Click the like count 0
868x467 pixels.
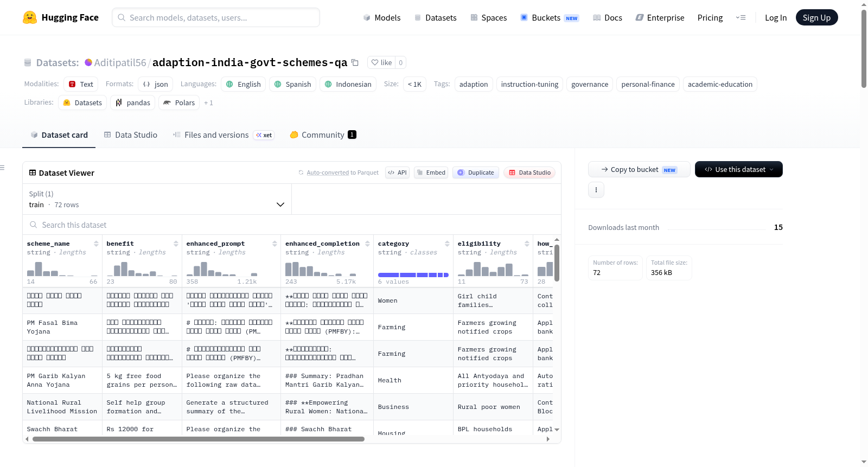point(400,62)
